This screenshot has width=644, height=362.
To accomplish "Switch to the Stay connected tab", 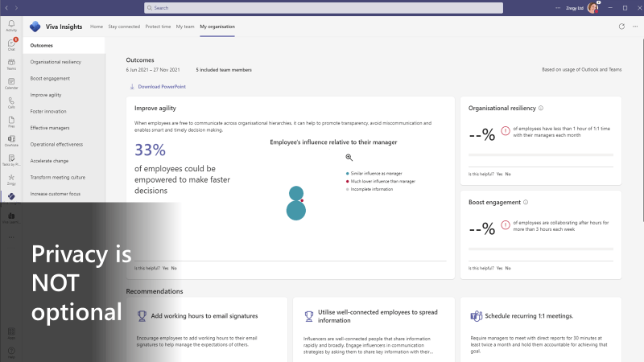I will 124,27.
